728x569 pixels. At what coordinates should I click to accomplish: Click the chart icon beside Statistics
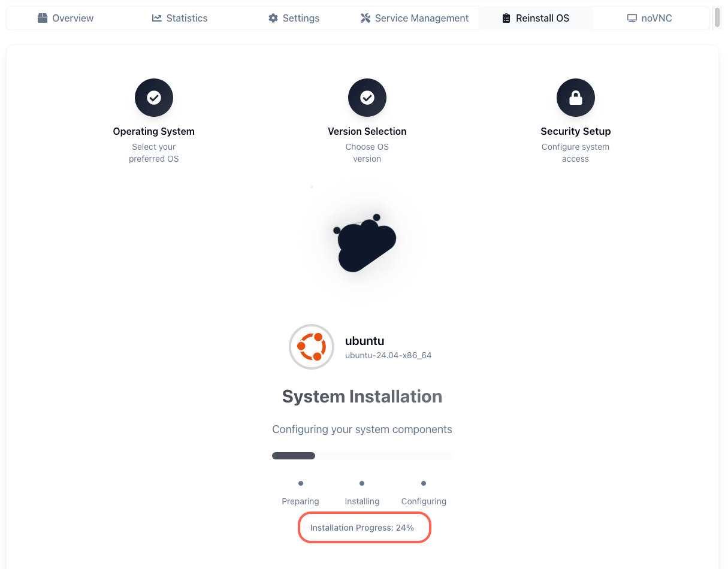[157, 18]
